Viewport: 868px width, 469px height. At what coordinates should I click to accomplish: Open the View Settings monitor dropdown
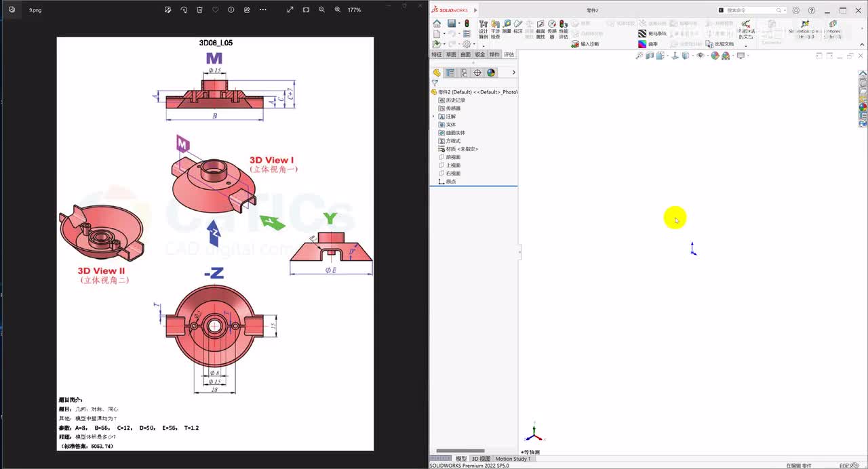point(741,56)
